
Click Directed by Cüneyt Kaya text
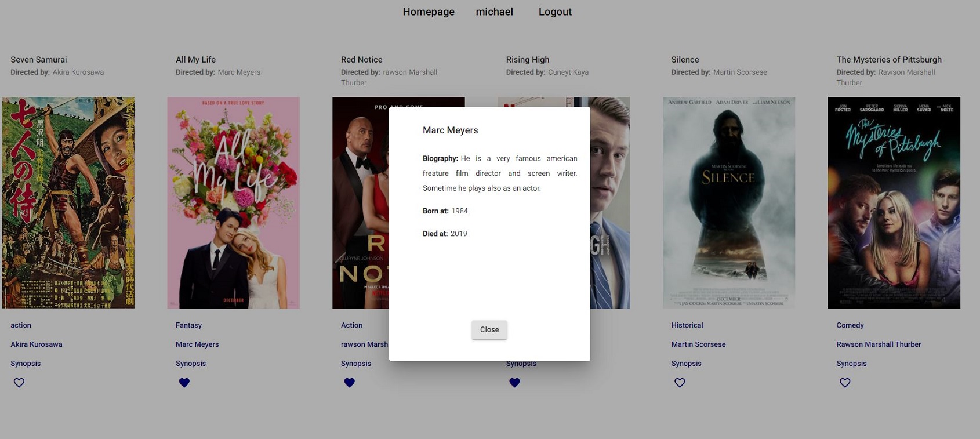coord(547,72)
